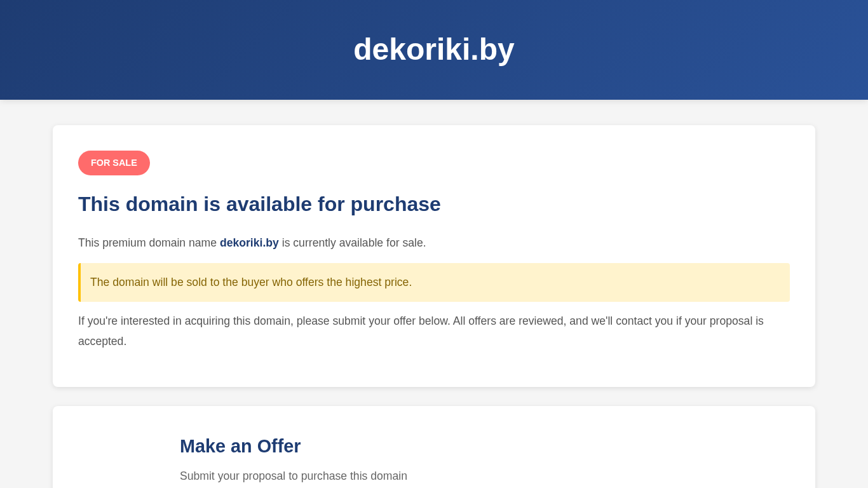Click the 'This premium domain name' text
The height and width of the screenshot is (488, 868).
(x=147, y=243)
